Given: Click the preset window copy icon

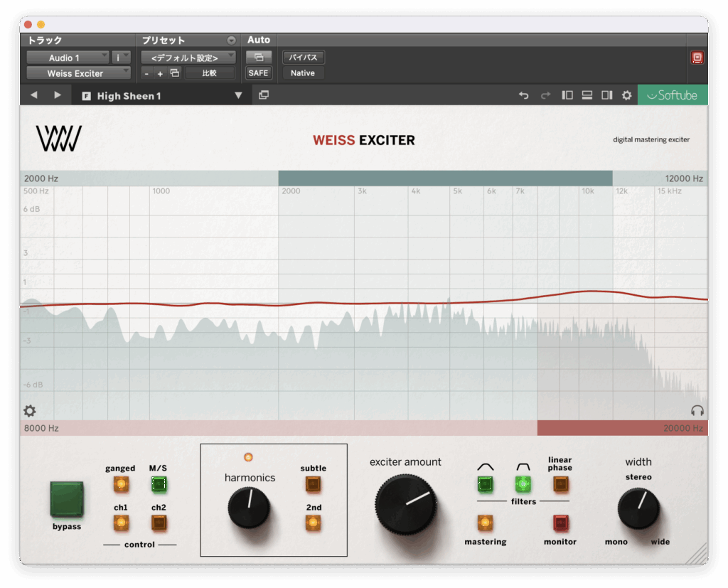Looking at the screenshot, I should pyautogui.click(x=264, y=95).
